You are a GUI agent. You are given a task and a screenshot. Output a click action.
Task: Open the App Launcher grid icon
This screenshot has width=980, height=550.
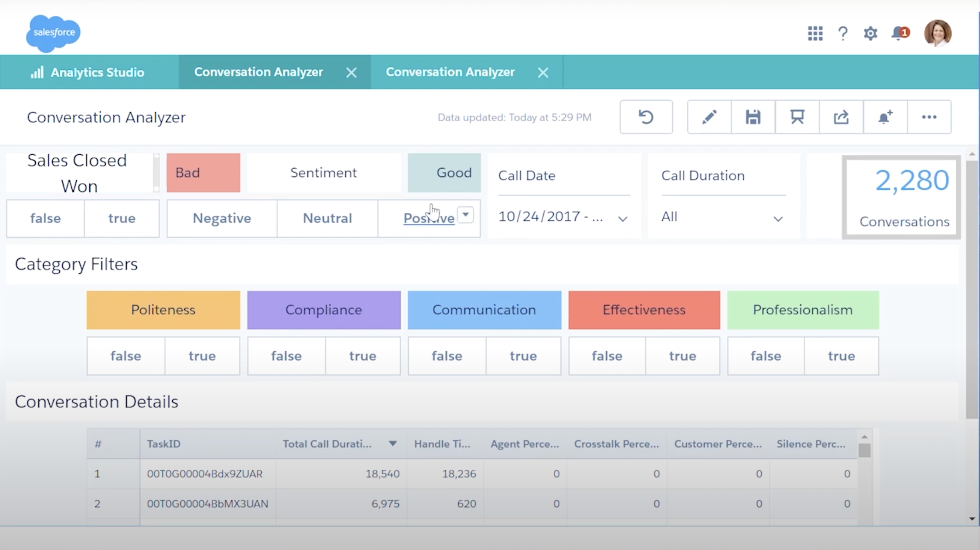coord(815,33)
